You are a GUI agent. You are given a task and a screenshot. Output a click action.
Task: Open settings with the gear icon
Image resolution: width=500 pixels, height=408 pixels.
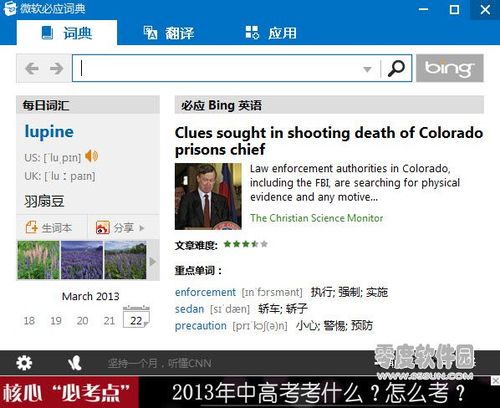click(x=24, y=363)
